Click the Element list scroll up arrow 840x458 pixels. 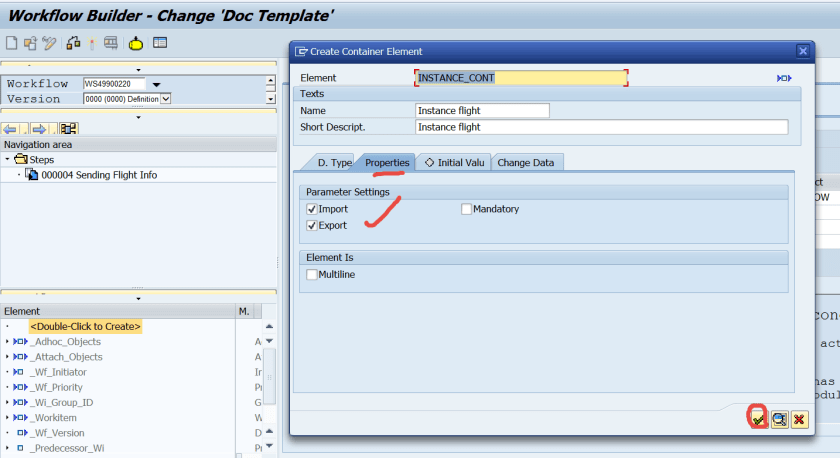(269, 326)
